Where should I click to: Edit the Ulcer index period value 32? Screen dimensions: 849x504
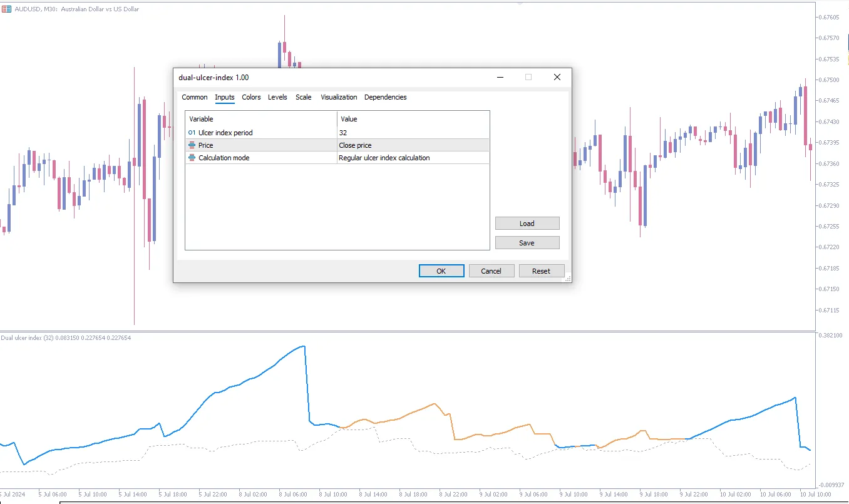tap(413, 133)
